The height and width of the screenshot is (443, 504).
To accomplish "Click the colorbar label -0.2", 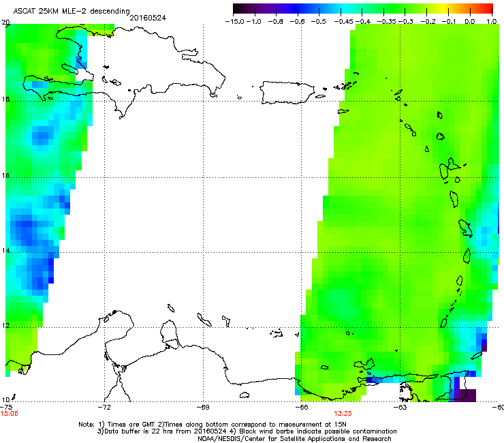I will pos(428,22).
